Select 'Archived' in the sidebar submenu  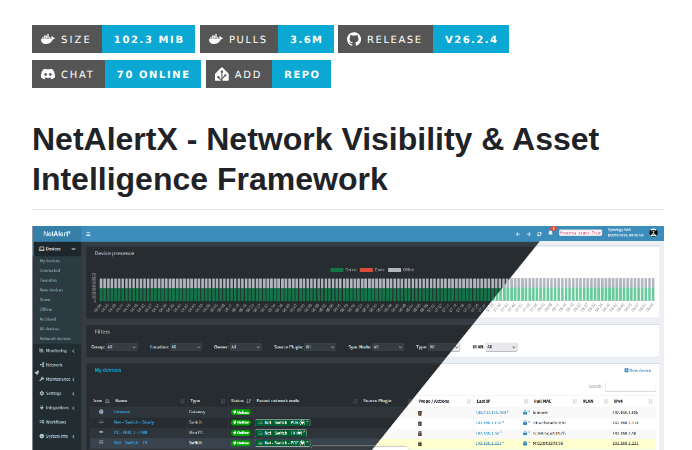click(x=48, y=319)
